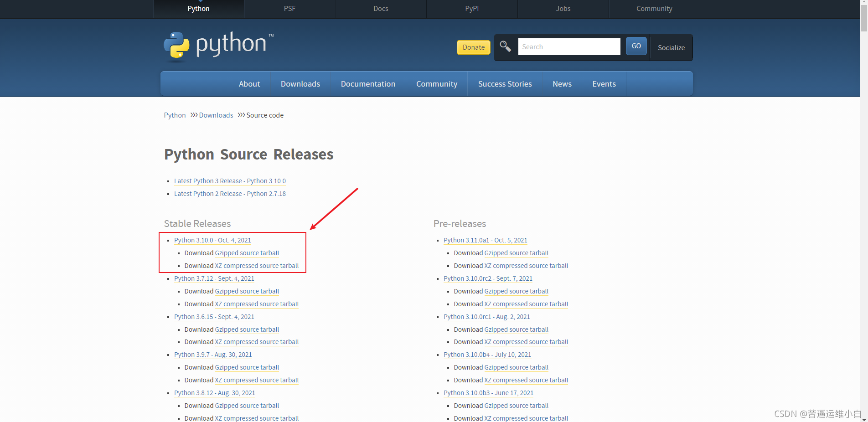This screenshot has width=868, height=422.
Task: Download Gzipped source tarball for Python 3.10.0b3
Action: [x=516, y=406]
